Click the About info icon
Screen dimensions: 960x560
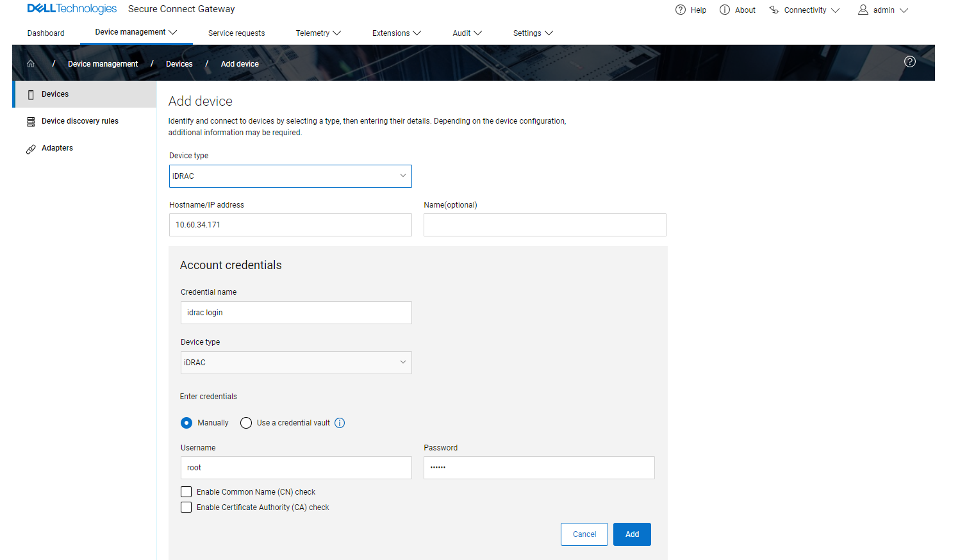pos(724,10)
